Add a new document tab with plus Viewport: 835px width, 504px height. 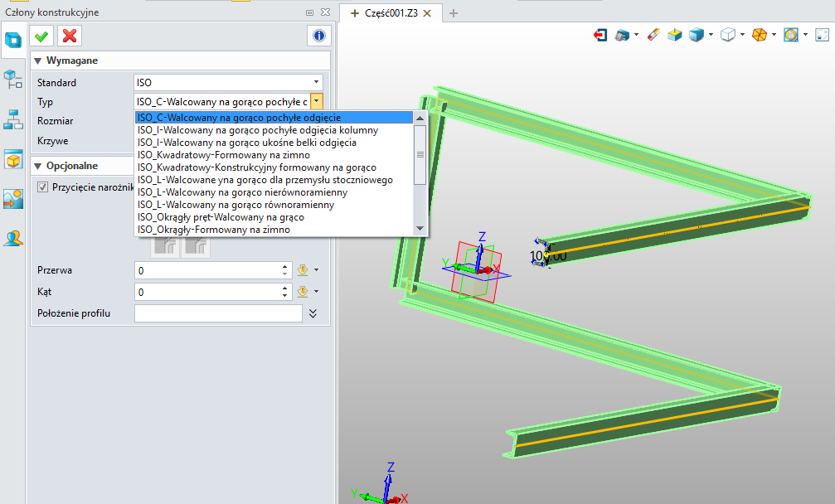point(454,13)
